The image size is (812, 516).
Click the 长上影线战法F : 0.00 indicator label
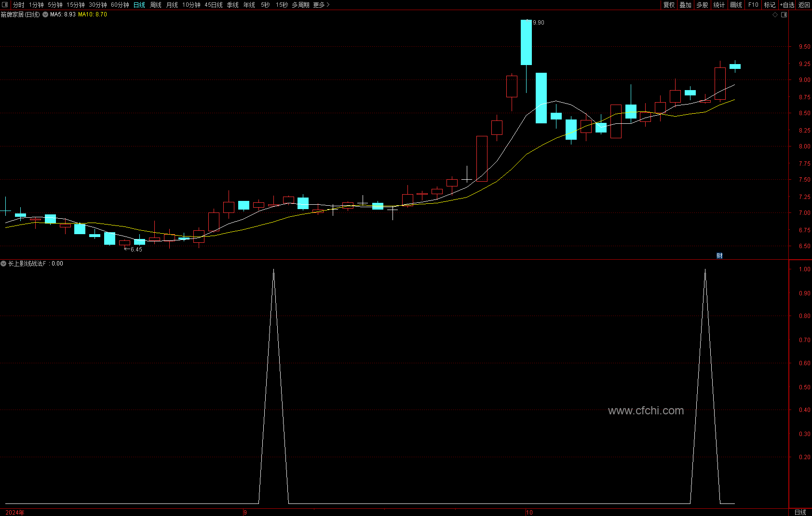click(36, 264)
